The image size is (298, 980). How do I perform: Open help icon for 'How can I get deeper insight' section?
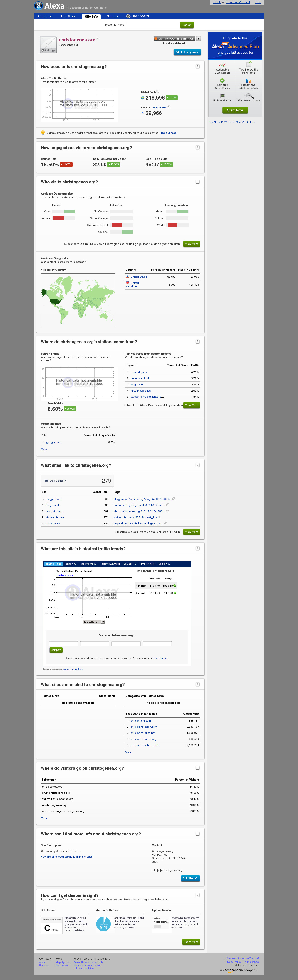[x=198, y=895]
